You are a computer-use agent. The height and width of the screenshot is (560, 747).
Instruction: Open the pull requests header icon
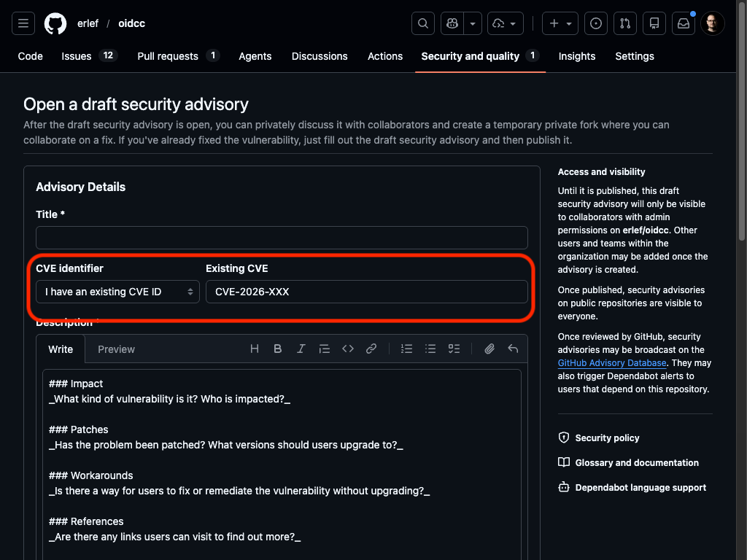tap(625, 23)
